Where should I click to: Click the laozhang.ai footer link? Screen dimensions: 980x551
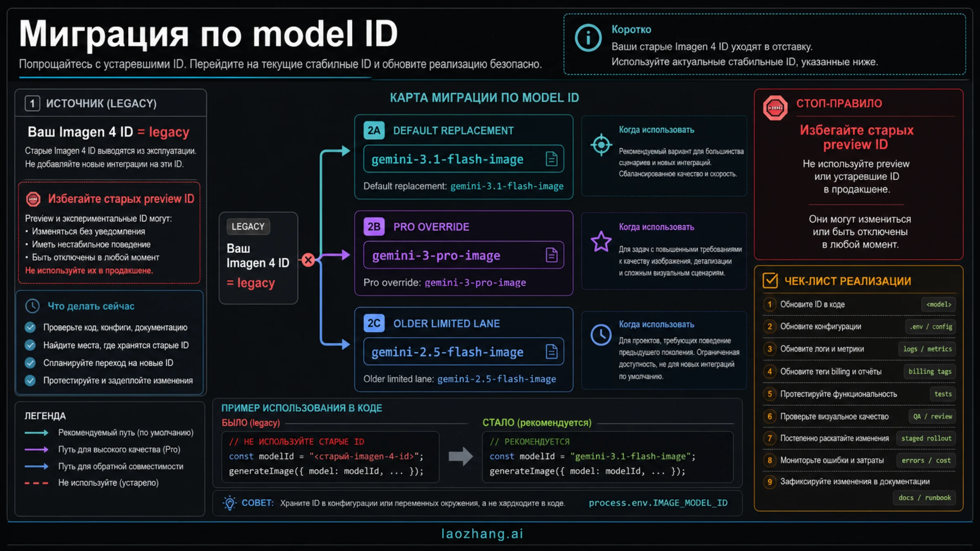[482, 533]
